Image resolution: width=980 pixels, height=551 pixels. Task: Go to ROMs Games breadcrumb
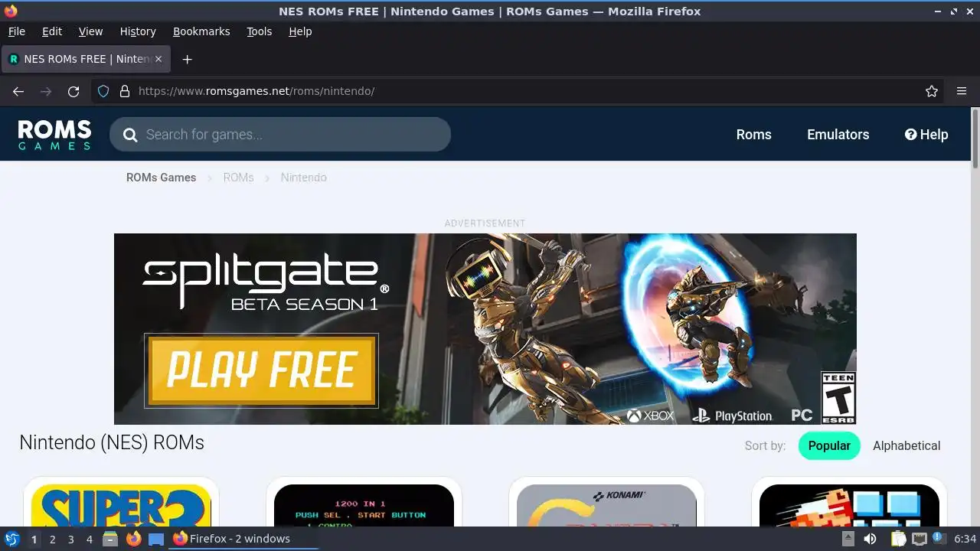click(161, 178)
